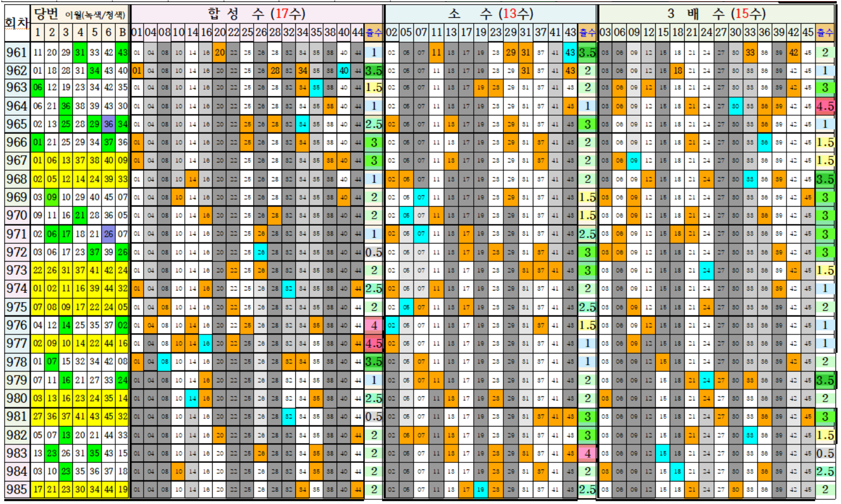This screenshot has width=841, height=504.
Task: Select round number 985 row label
Action: [x=17, y=490]
